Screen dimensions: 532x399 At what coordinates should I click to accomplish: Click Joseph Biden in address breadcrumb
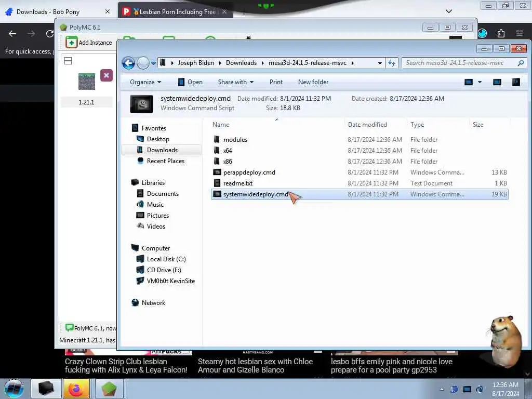(x=196, y=63)
